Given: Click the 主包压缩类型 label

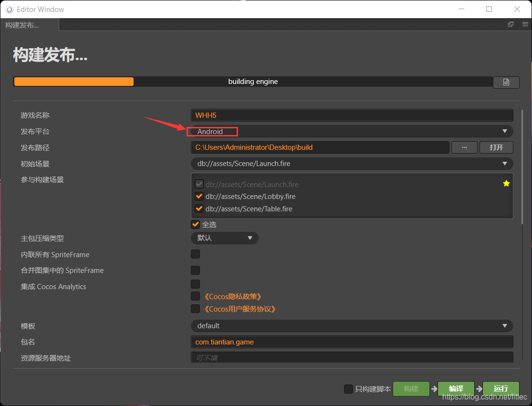Looking at the screenshot, I should 42,238.
